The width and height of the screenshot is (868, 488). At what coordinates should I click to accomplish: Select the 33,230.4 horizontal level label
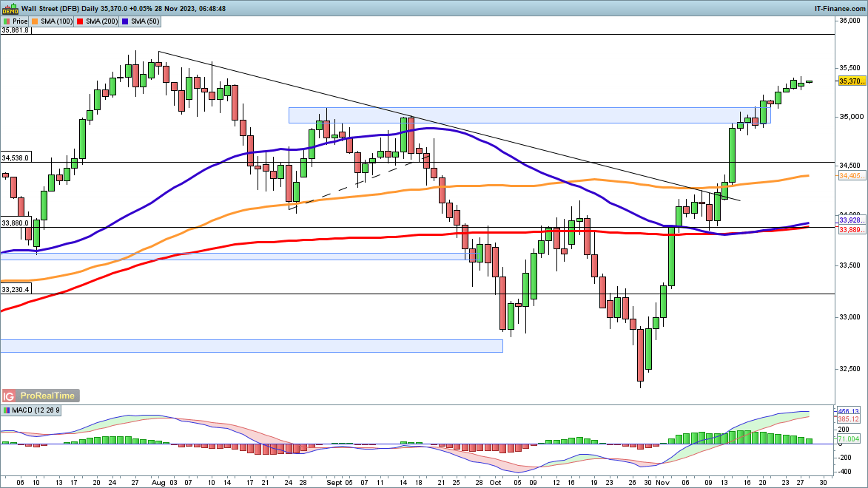(x=16, y=290)
